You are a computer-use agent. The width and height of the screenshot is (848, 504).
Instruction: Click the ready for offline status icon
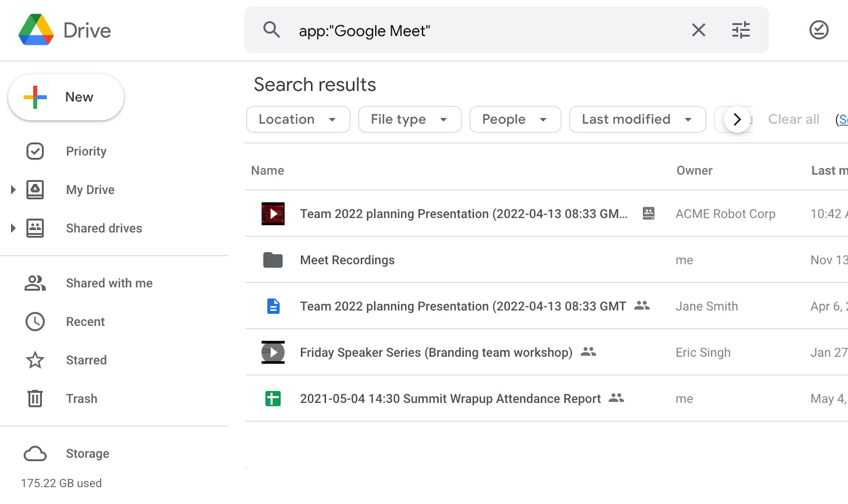[818, 30]
